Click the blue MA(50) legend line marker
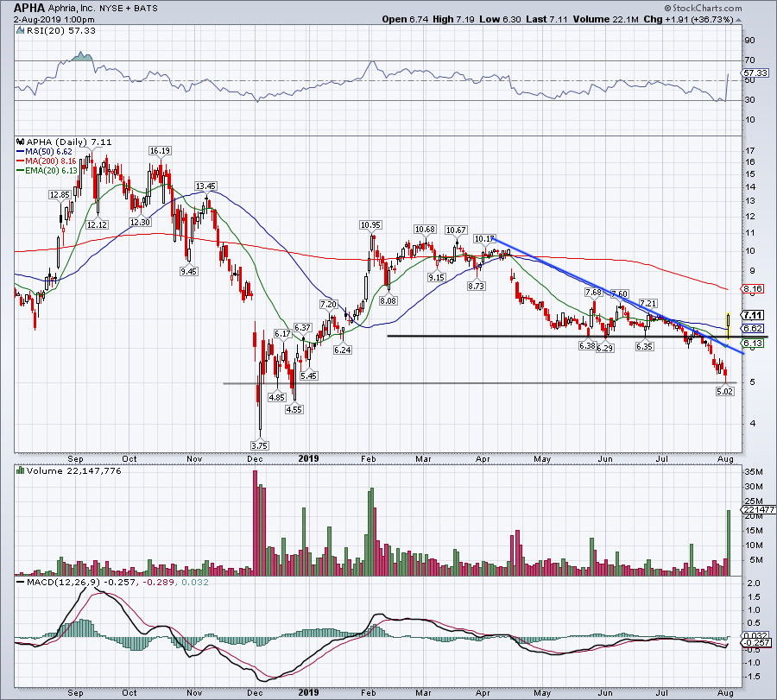Viewport: 777px width, 700px height. (21, 152)
